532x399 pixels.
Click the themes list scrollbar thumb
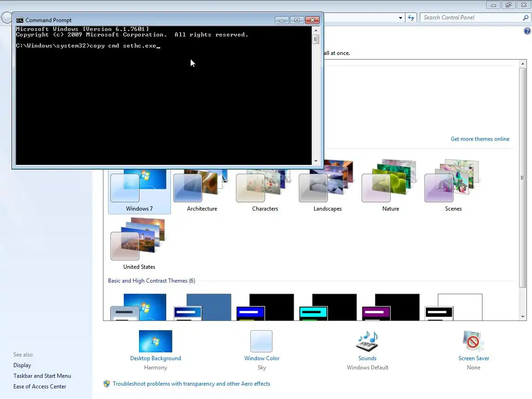click(522, 178)
